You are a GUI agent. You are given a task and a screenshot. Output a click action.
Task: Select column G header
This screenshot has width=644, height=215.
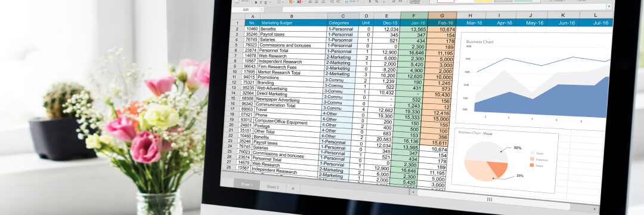(442, 15)
